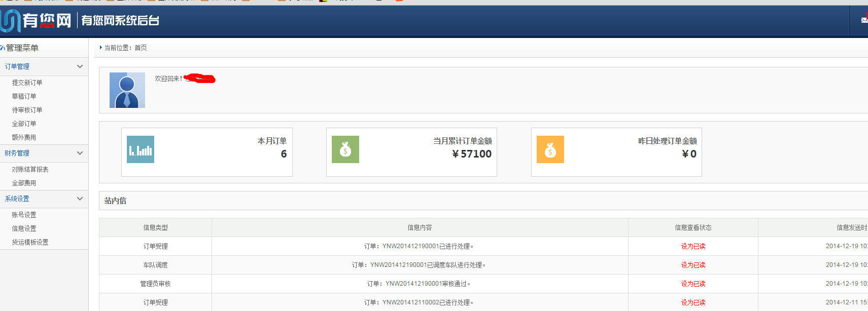Mark the 车队调度 message as 设为已读

pyautogui.click(x=693, y=265)
